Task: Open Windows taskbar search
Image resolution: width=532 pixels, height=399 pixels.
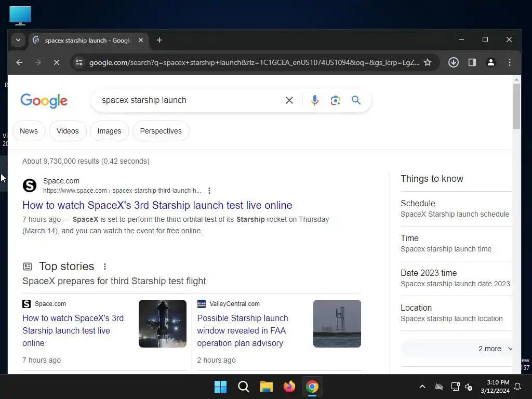Action: (x=243, y=387)
